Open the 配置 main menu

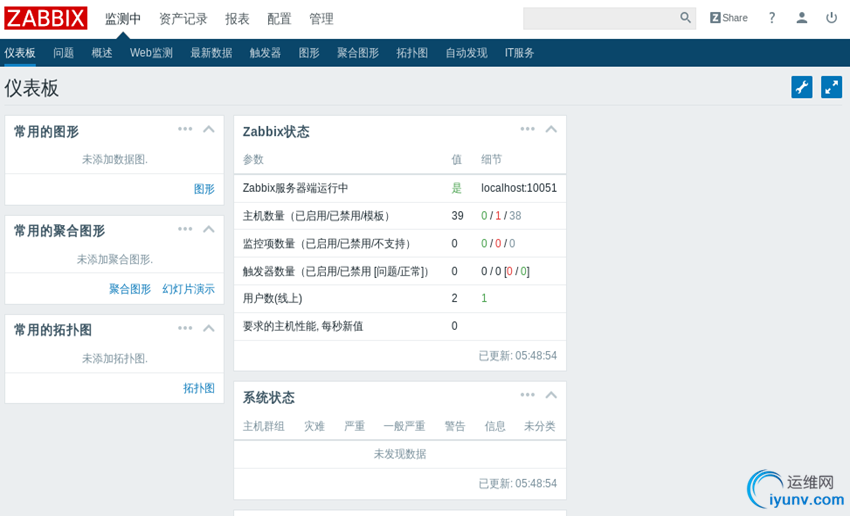pyautogui.click(x=279, y=19)
